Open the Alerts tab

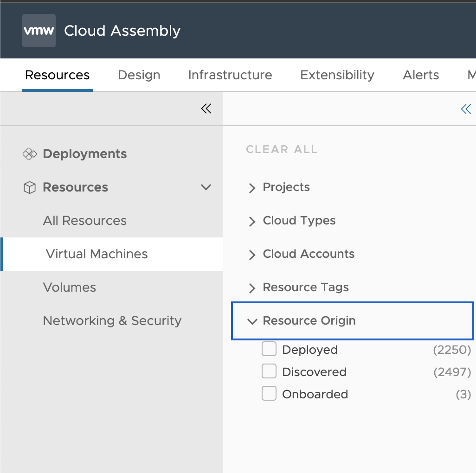pos(421,75)
